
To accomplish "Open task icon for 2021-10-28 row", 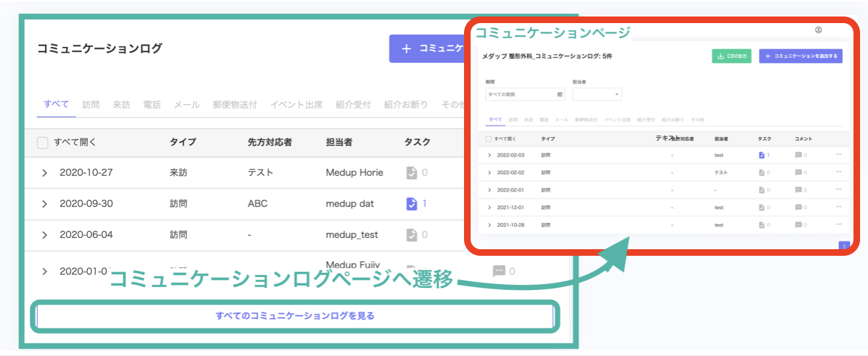I will click(762, 225).
